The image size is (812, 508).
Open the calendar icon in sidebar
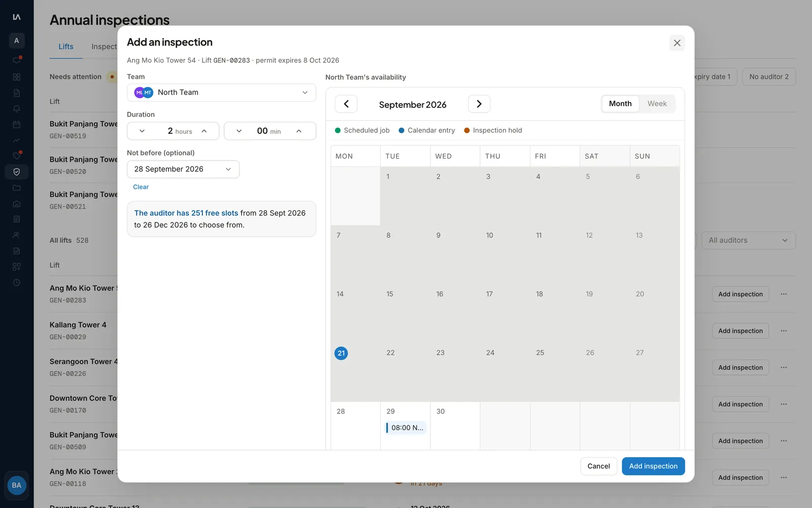point(16,124)
